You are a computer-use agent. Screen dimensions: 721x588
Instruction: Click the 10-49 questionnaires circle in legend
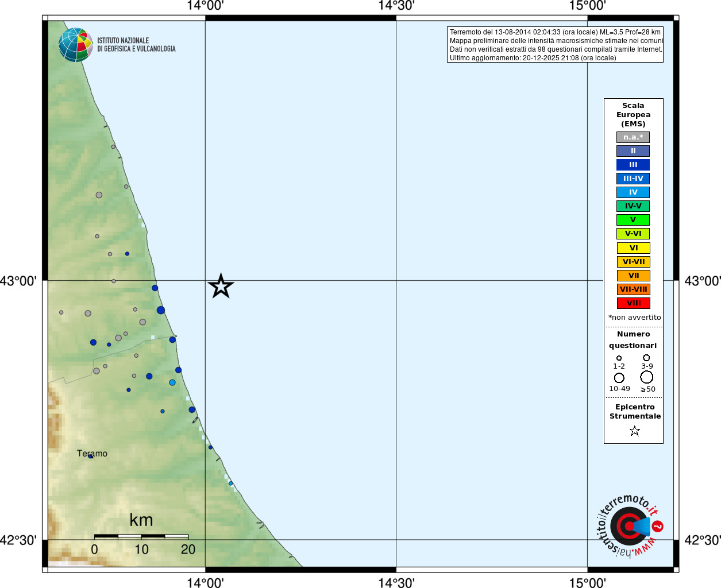[x=619, y=378]
